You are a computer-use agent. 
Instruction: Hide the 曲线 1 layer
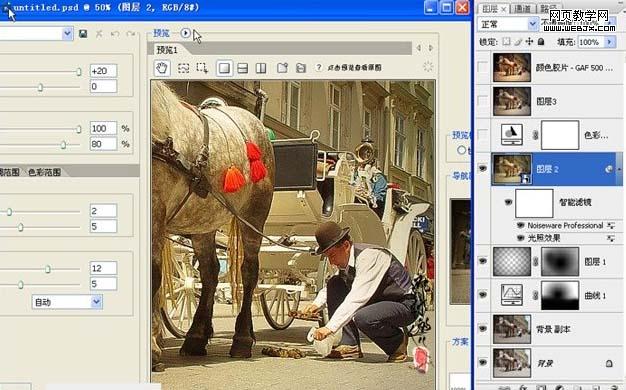483,295
